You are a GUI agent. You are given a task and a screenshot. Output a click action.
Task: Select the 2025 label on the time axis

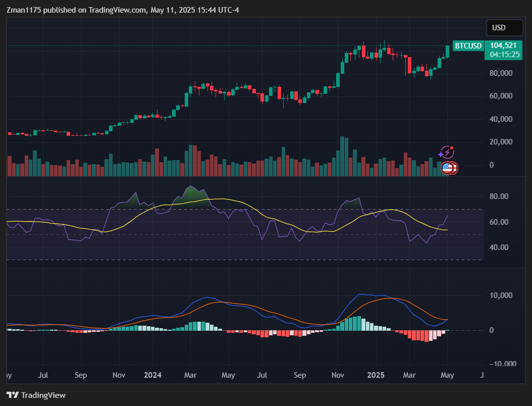pos(376,375)
